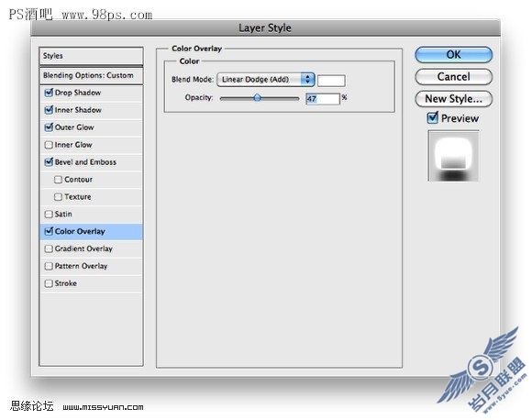Toggle the Outer Glow checkbox
Screen dimensions: 532x420
coord(49,127)
